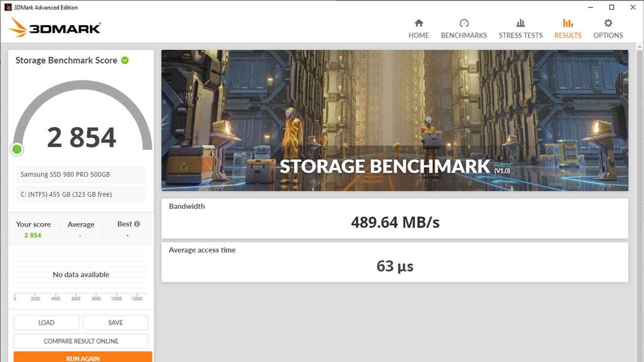Screen dimensions: 644x362
Task: Select the RESULTS tab label
Action: click(x=568, y=35)
